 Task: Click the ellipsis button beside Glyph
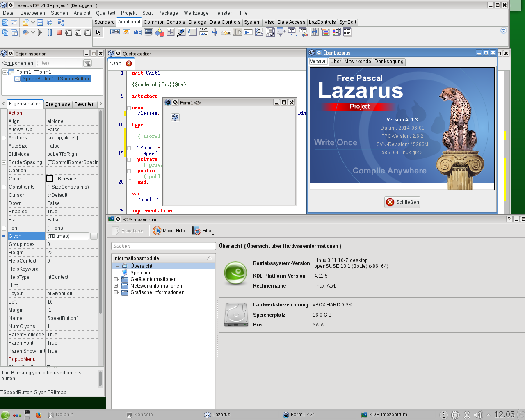[x=94, y=236]
